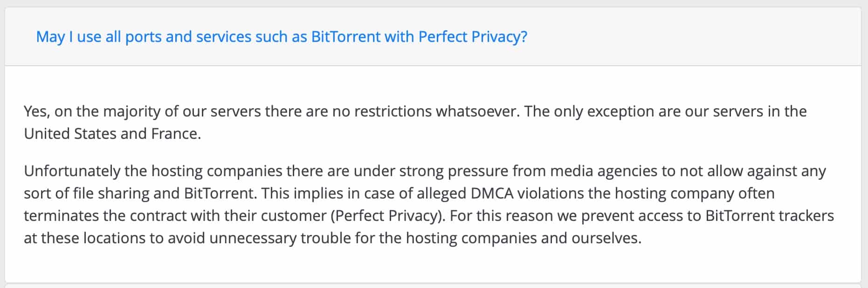This screenshot has width=868, height=288.
Task: Click the text "(Perfect Privacy)" in parentheses
Action: pos(387,216)
